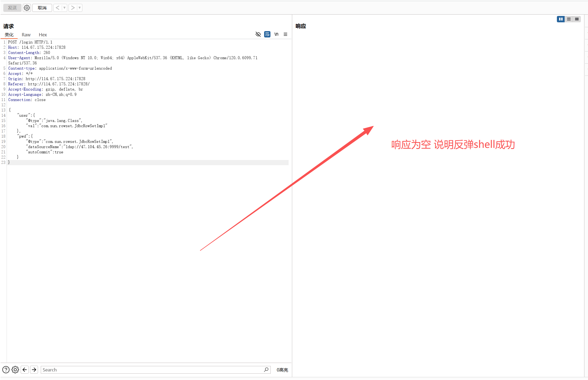588x380 pixels.
Task: Switch to the Raw tab
Action: [x=26, y=35]
